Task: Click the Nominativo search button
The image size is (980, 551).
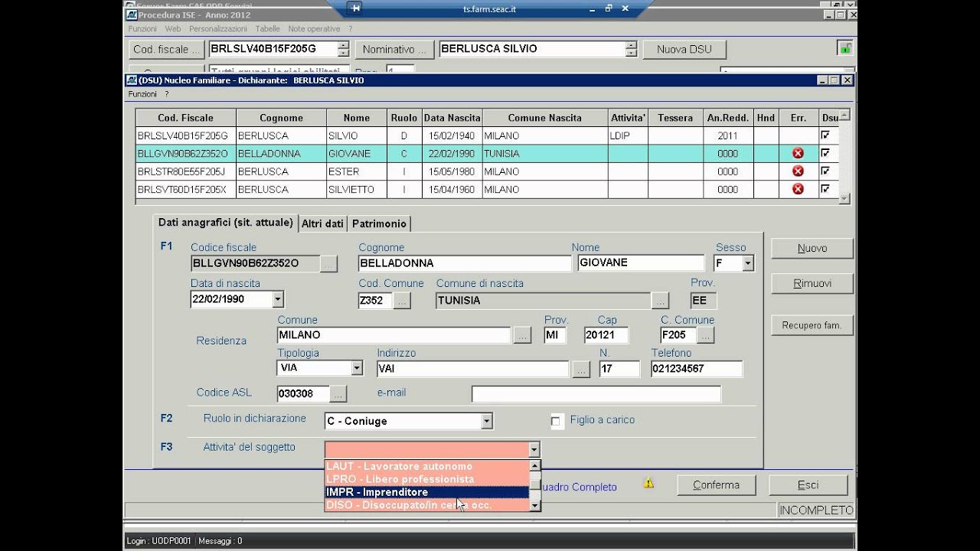Action: pyautogui.click(x=394, y=49)
